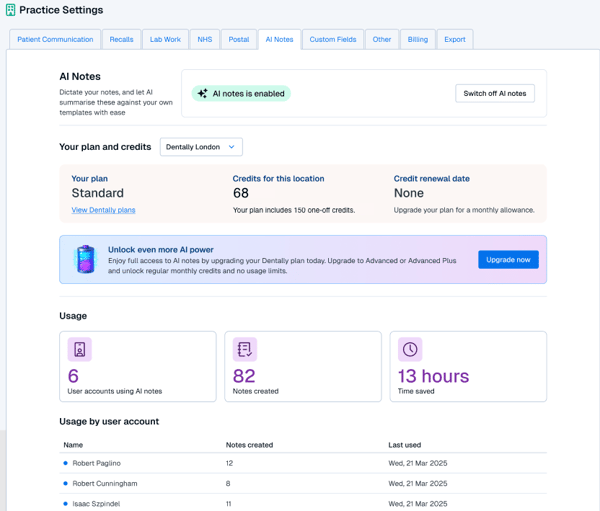Viewport: 600px width, 511px height.
Task: Click the Practice Settings building icon
Action: pyautogui.click(x=11, y=10)
